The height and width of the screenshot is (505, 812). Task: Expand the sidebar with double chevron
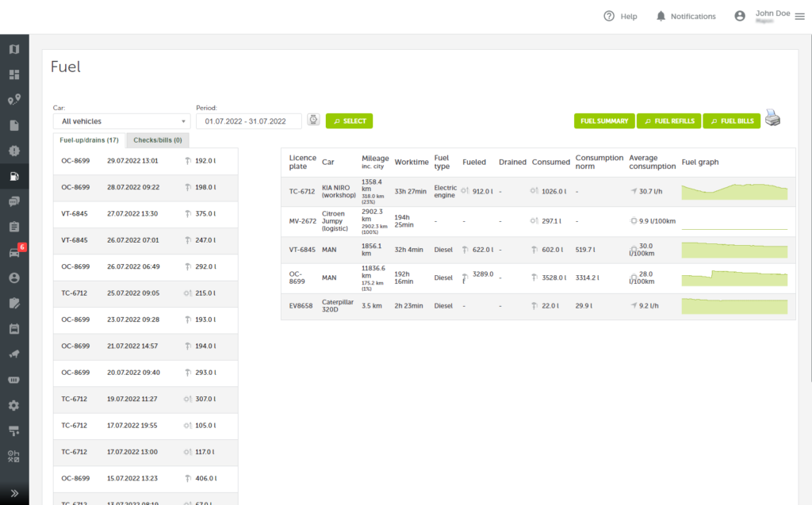[x=14, y=493]
